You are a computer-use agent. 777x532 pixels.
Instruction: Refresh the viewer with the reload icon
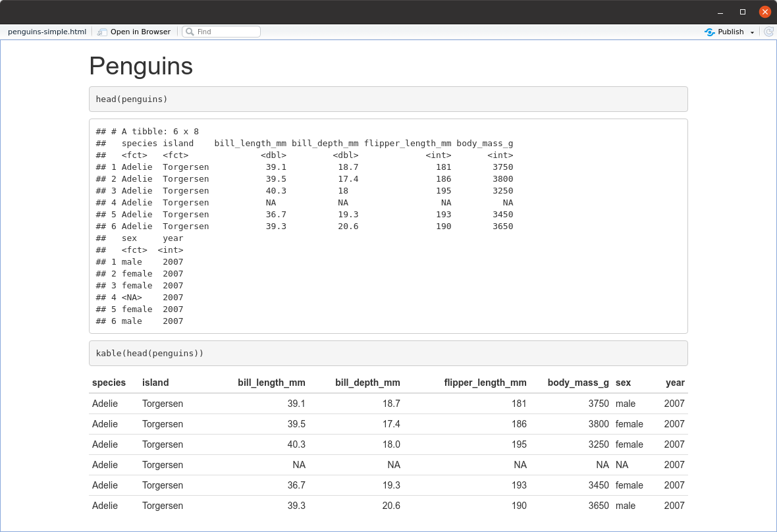768,32
